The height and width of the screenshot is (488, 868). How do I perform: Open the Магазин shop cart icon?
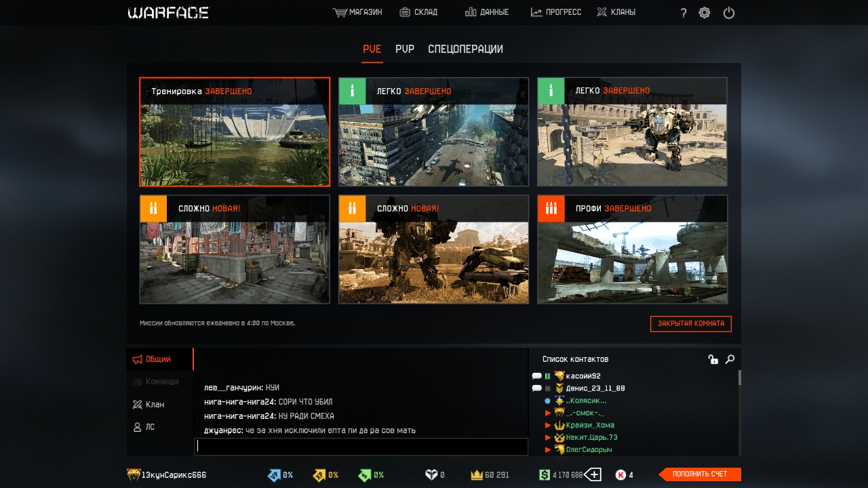coord(340,12)
